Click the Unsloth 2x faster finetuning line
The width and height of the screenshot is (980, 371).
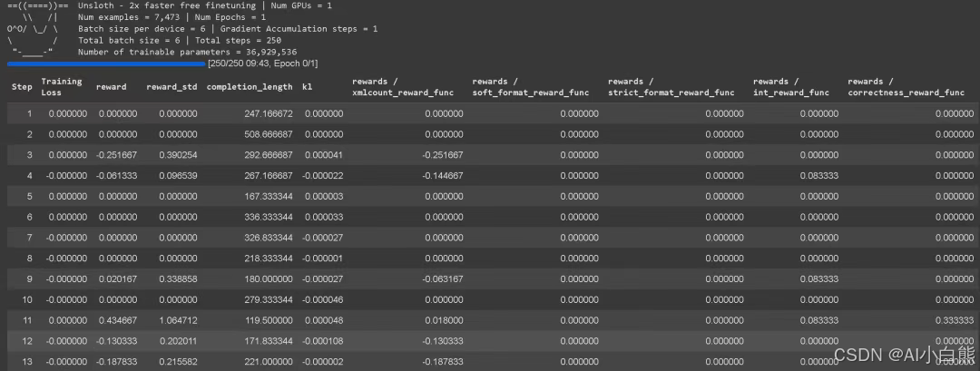point(205,5)
